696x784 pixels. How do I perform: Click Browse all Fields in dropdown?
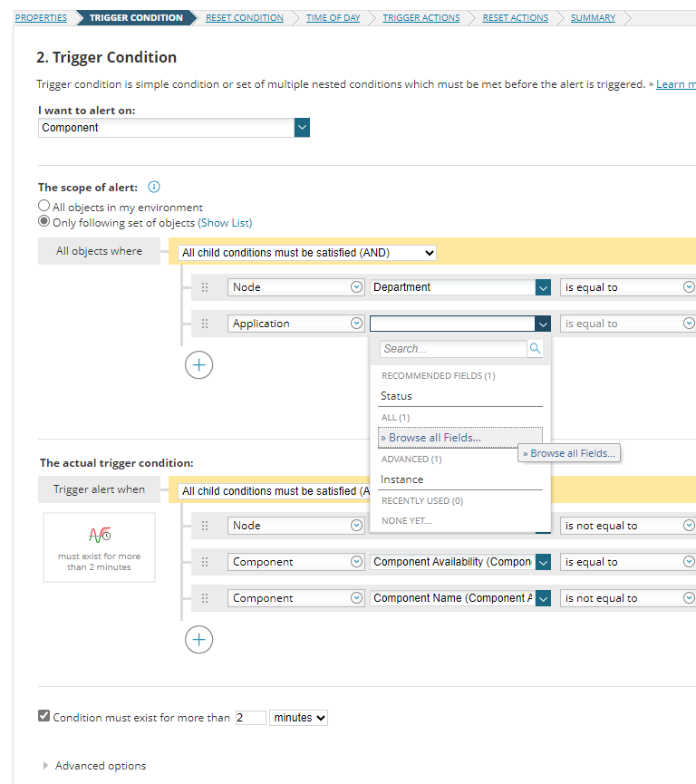430,438
